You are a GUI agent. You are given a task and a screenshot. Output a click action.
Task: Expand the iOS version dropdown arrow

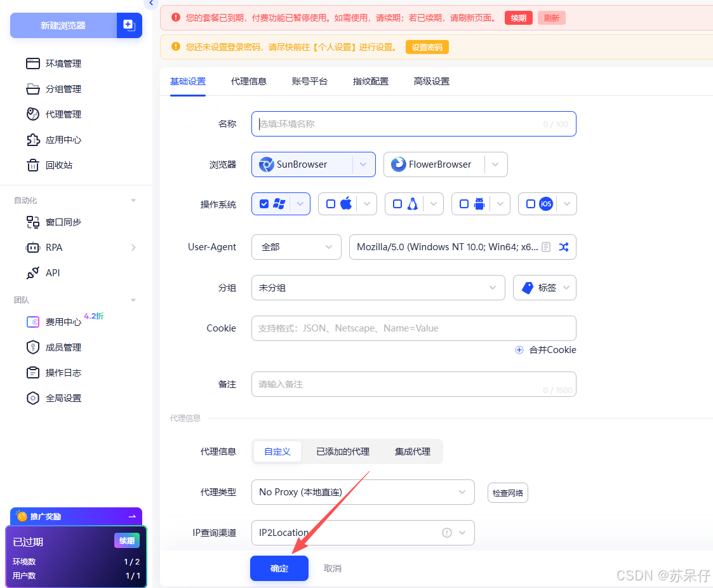[566, 204]
